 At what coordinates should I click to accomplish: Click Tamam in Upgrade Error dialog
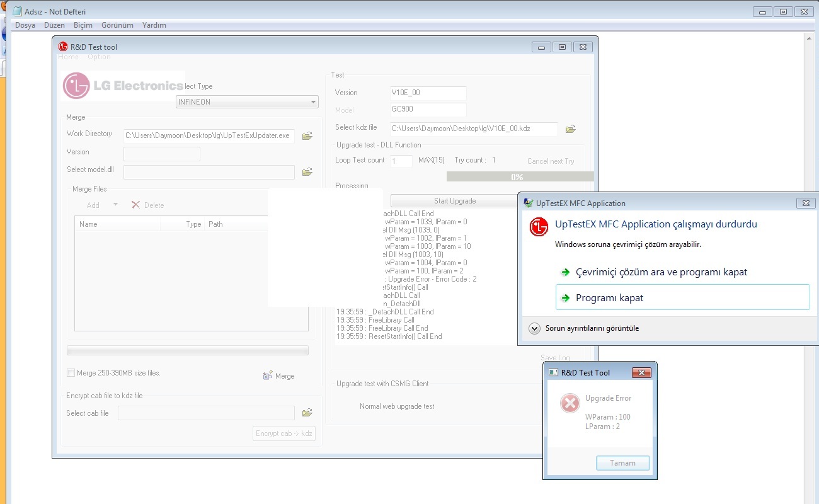pos(622,463)
